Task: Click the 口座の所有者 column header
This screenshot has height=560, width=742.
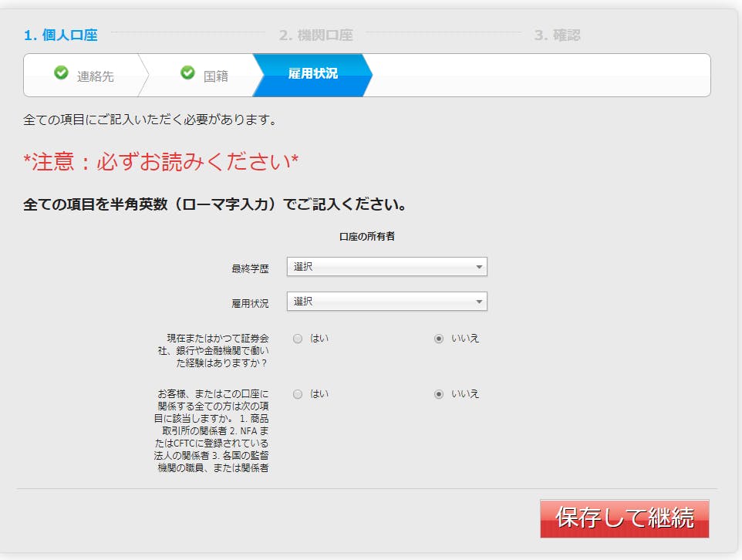Action: point(366,236)
